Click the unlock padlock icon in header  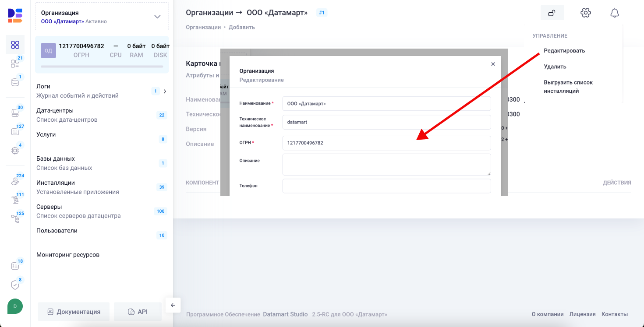[x=552, y=13]
